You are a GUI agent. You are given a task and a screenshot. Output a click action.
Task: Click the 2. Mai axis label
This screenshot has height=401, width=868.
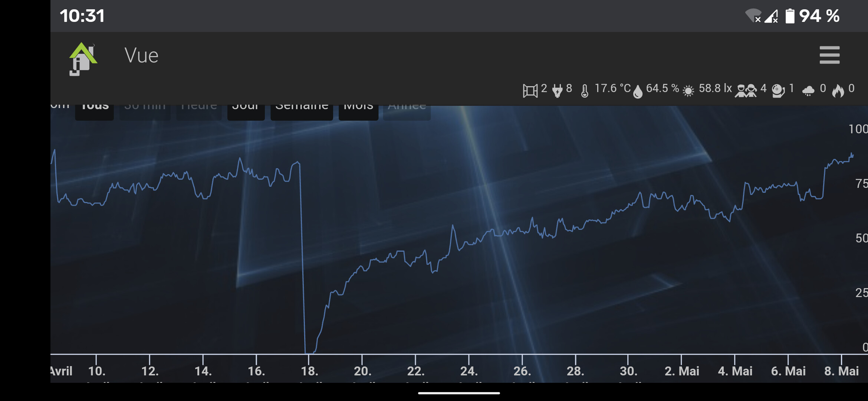(682, 371)
